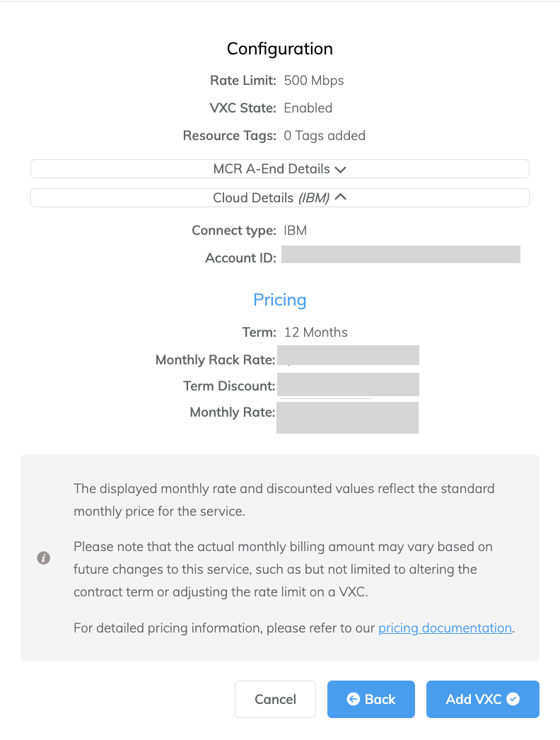Expand the MCR A-End Details section
560x740 pixels.
pyautogui.click(x=279, y=170)
